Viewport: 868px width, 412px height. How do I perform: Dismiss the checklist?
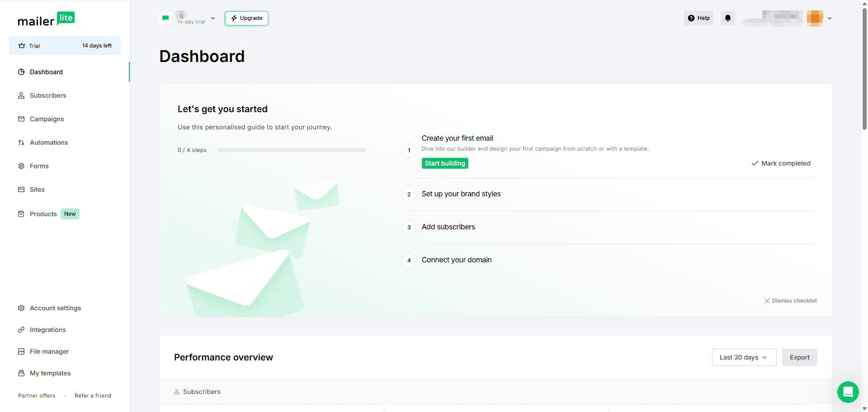click(791, 301)
